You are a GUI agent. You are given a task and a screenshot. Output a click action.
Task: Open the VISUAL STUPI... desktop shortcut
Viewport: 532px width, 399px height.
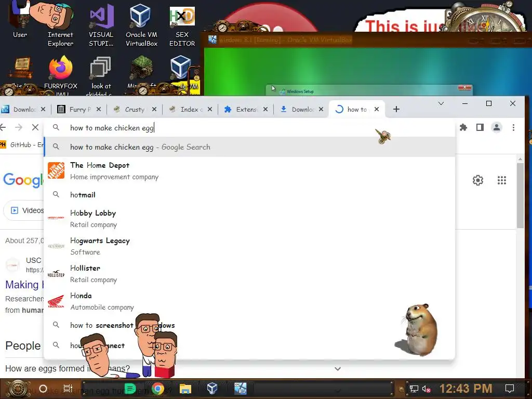point(101,24)
